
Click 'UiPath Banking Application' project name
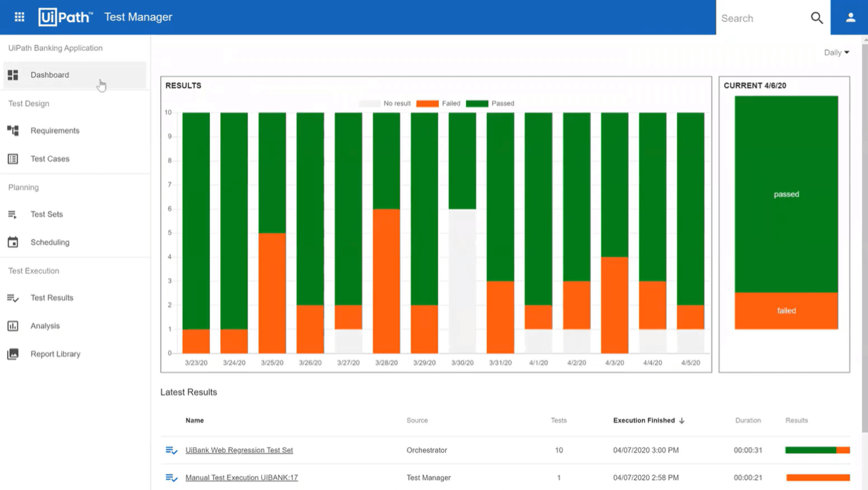[56, 48]
